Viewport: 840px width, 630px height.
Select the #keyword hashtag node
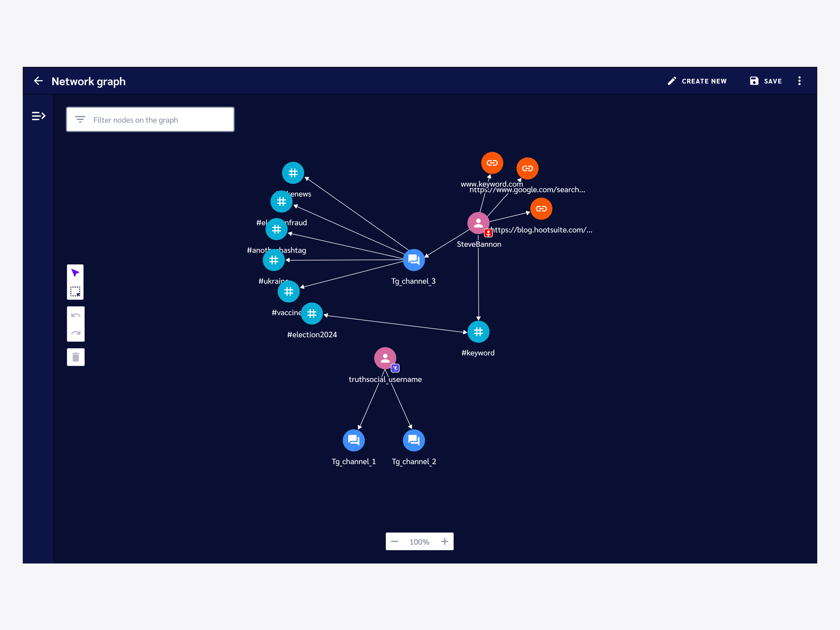(x=478, y=332)
